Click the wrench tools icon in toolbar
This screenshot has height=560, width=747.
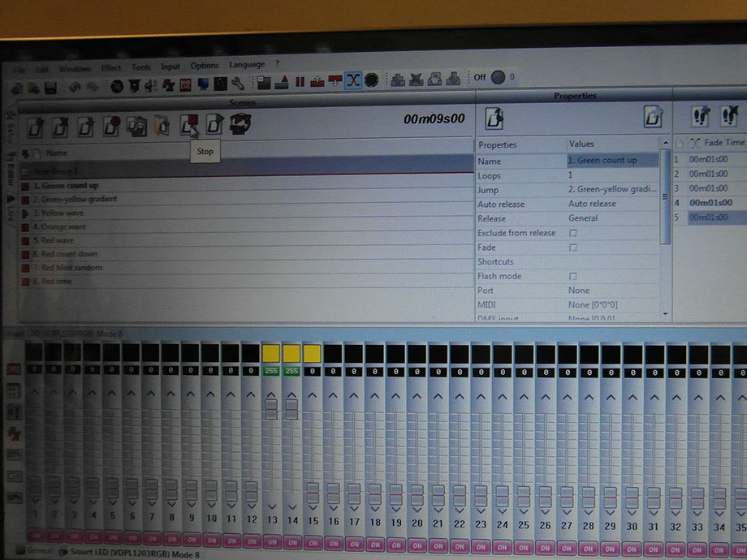click(x=238, y=84)
